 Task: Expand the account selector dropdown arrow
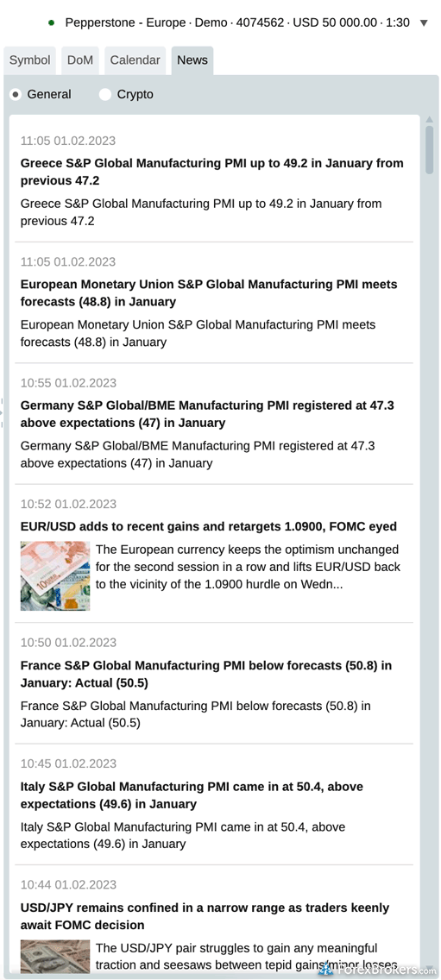tap(424, 23)
